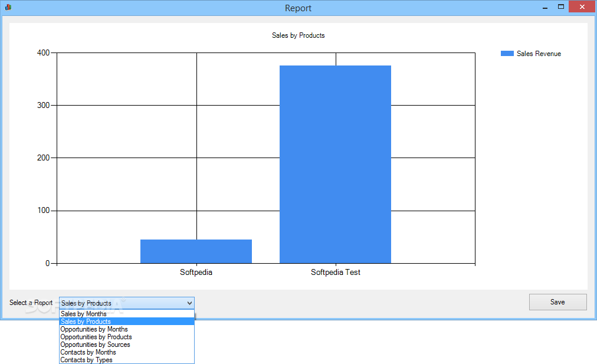This screenshot has height=364, width=597.
Task: Click the Sales by Products chart title
Action: (x=298, y=35)
